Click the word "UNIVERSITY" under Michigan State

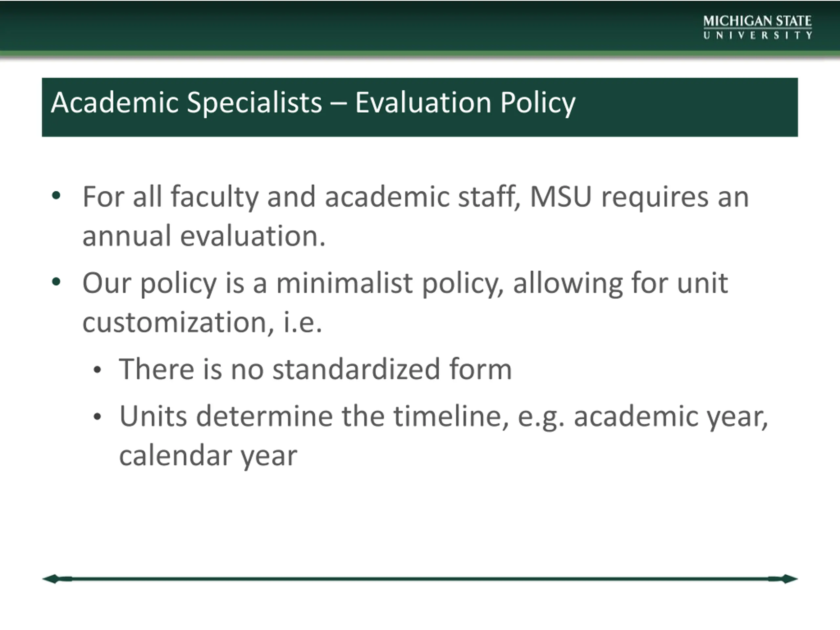758,35
